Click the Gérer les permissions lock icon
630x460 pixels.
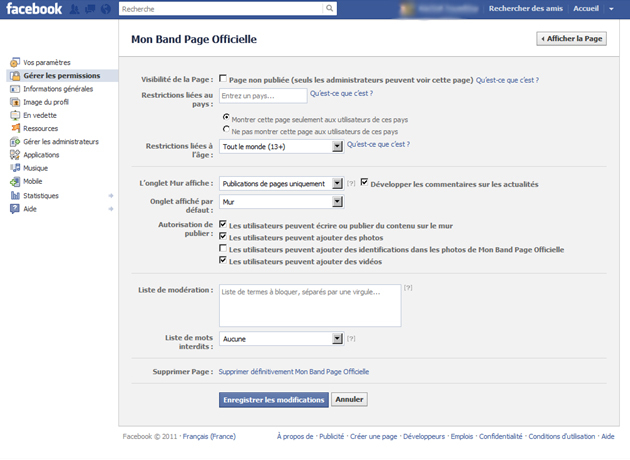coord(15,76)
